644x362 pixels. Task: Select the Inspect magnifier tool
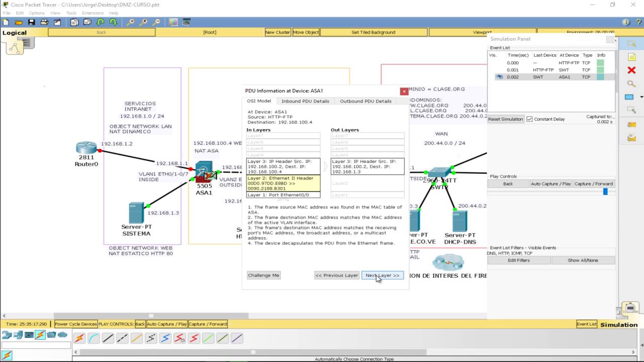coord(631,83)
